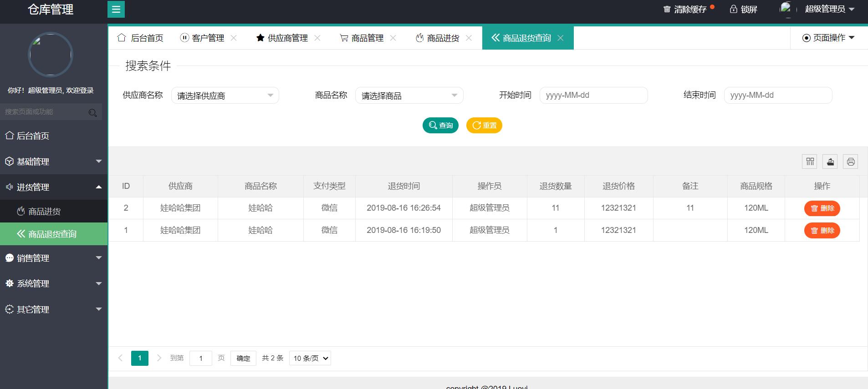Switch to the 供应商管理 tab
868x389 pixels.
pos(282,38)
